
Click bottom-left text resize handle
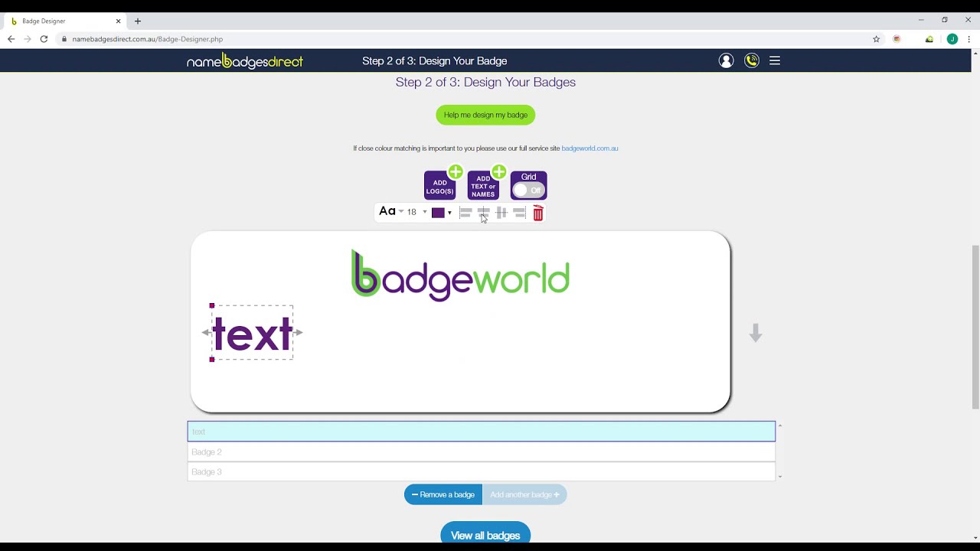tap(212, 359)
